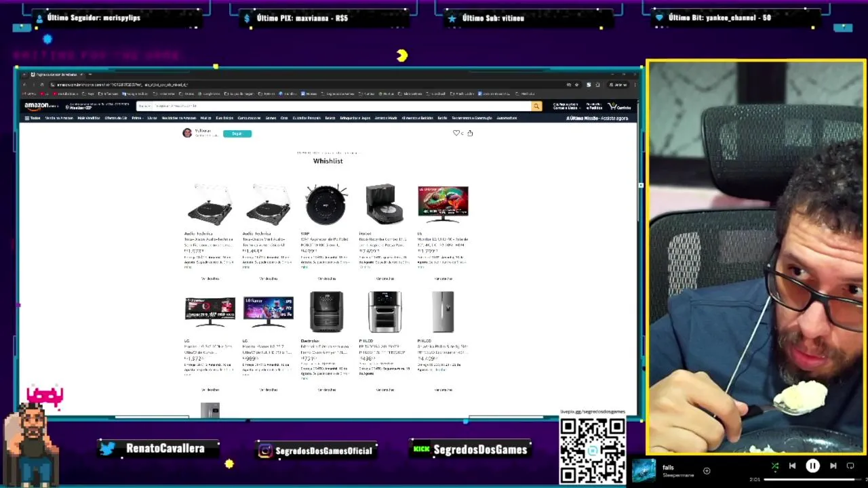
Task: Click the browser tab close icon
Action: click(81, 75)
